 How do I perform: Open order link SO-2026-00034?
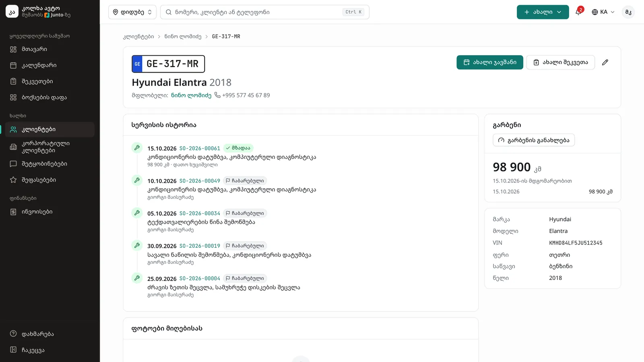[200, 213]
